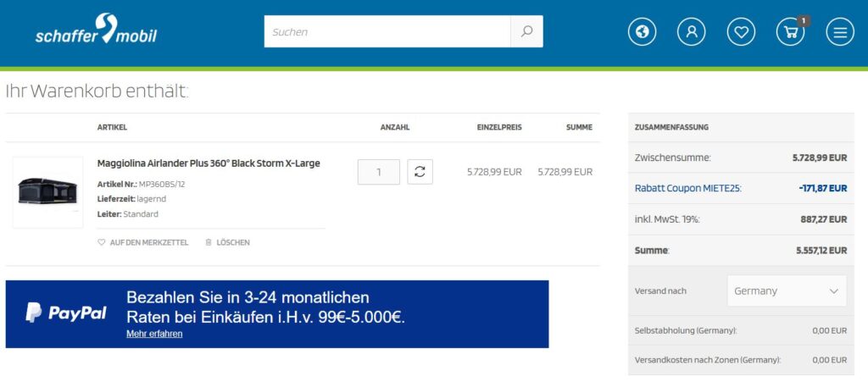Open the shopping cart icon

[790, 32]
